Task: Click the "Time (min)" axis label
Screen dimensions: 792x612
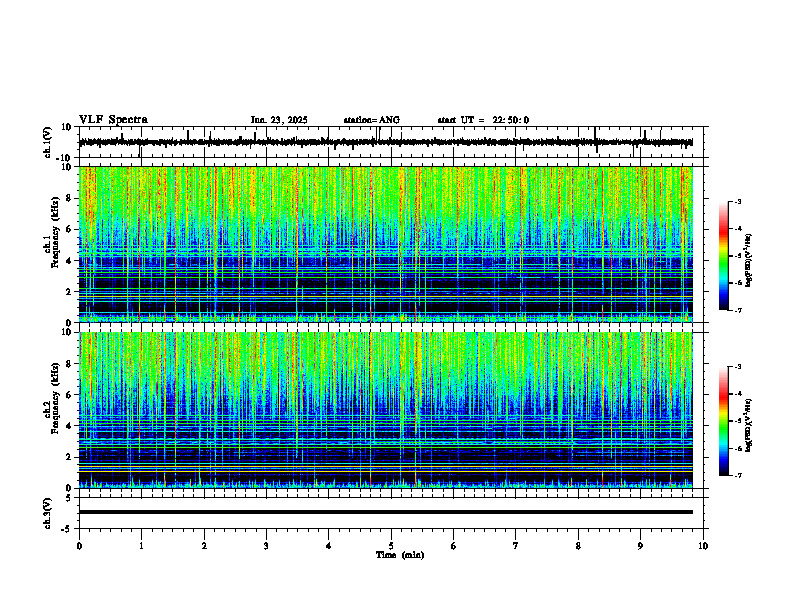Action: (x=400, y=555)
